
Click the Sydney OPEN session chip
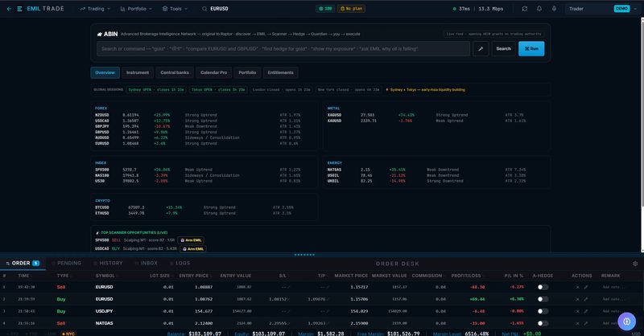[156, 90]
